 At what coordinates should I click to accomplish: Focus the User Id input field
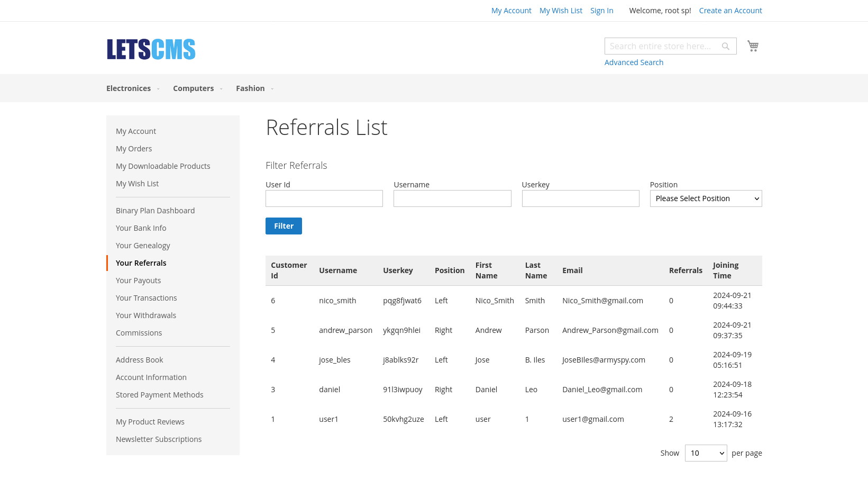tap(324, 198)
